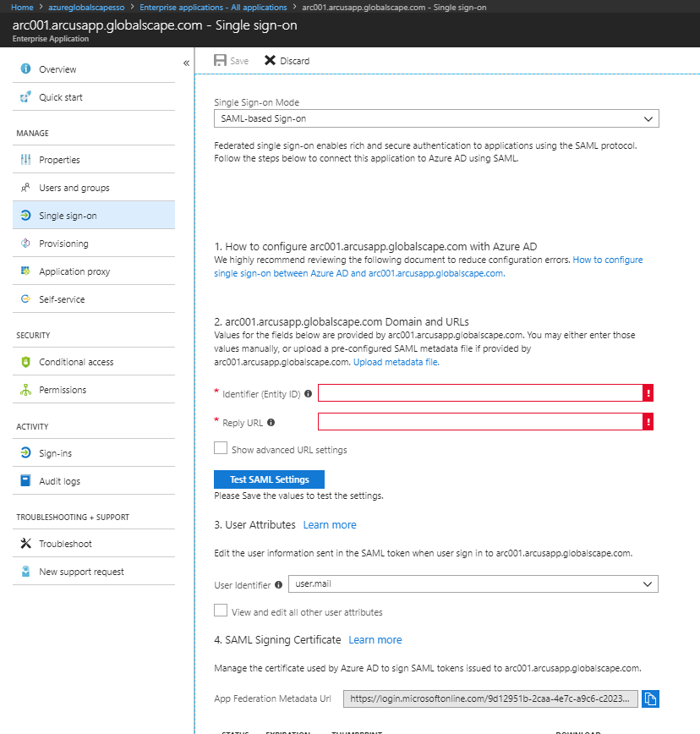
Task: Click the Identifier (Entity ID) info icon
Action: coord(308,394)
